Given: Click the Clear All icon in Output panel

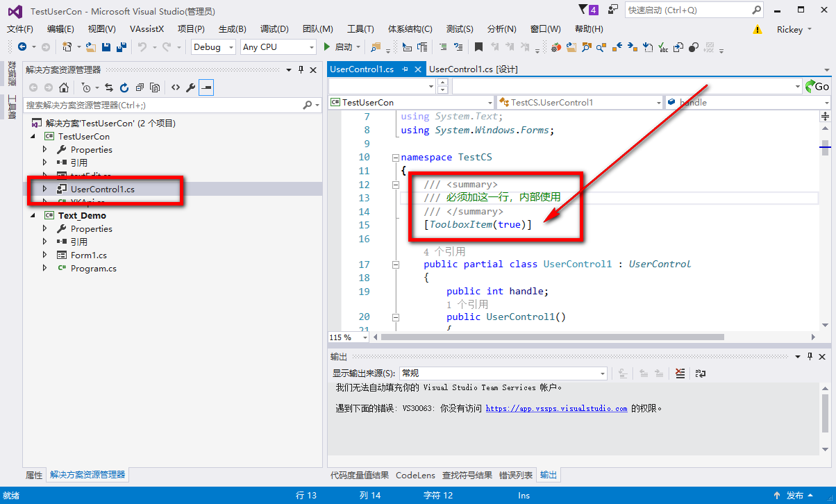Looking at the screenshot, I should coord(680,373).
